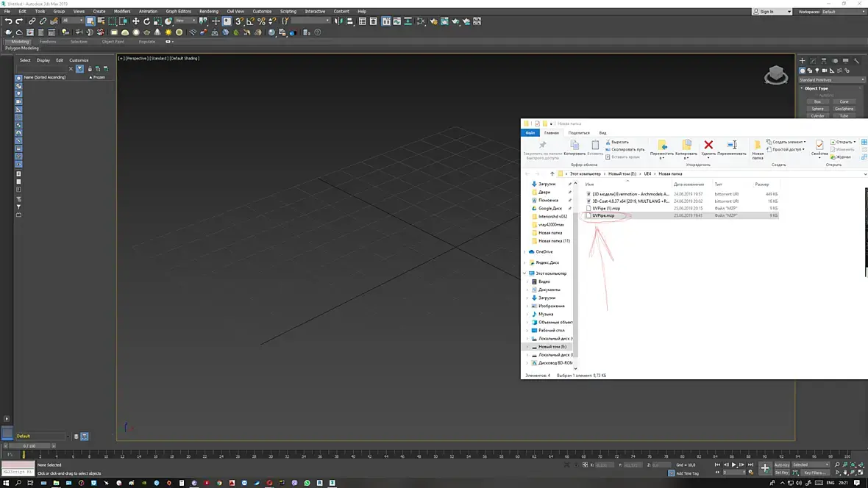Open the Standard Primitives dropdown
Screen dimensions: 868x488
coord(831,79)
